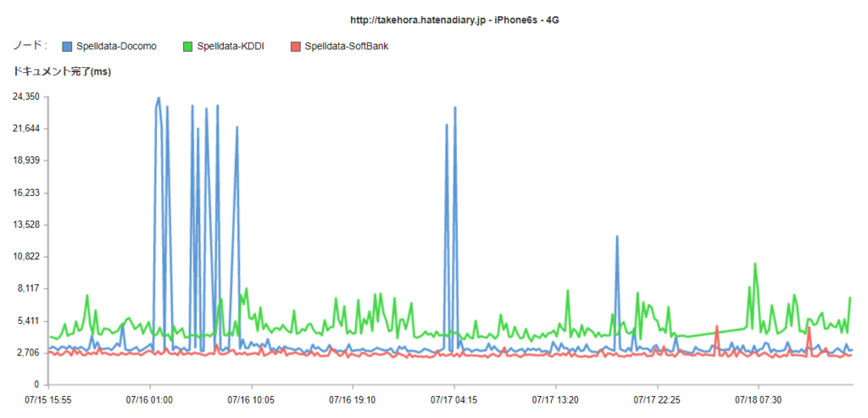Click the 24,350 y-axis label
The image size is (868, 418).
(x=26, y=97)
